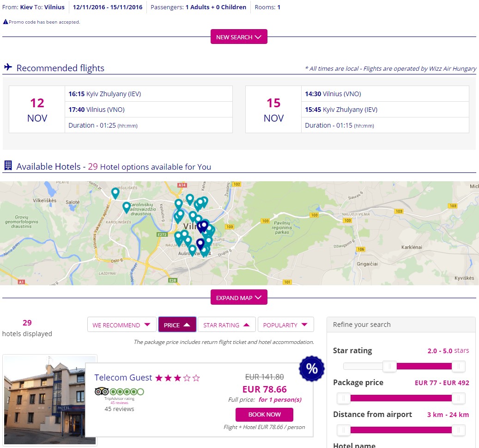Click the Refine your search header
The width and height of the screenshot is (479, 448).
tap(401, 325)
